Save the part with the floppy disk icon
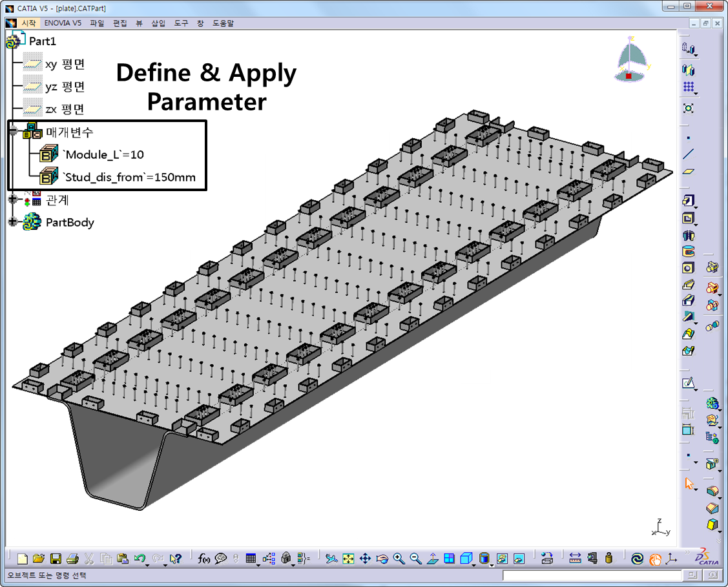The width and height of the screenshot is (728, 587). (x=56, y=559)
